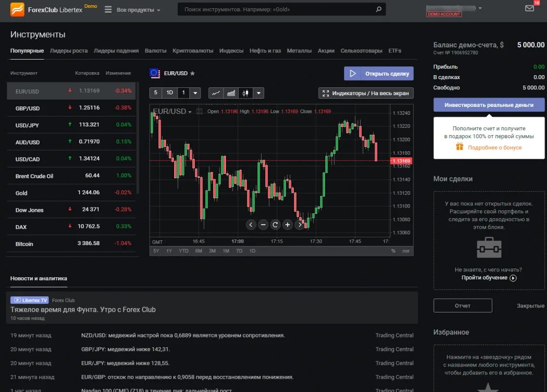This screenshot has width=547, height=392.
Task: Open the bonus details link
Action: point(495,147)
